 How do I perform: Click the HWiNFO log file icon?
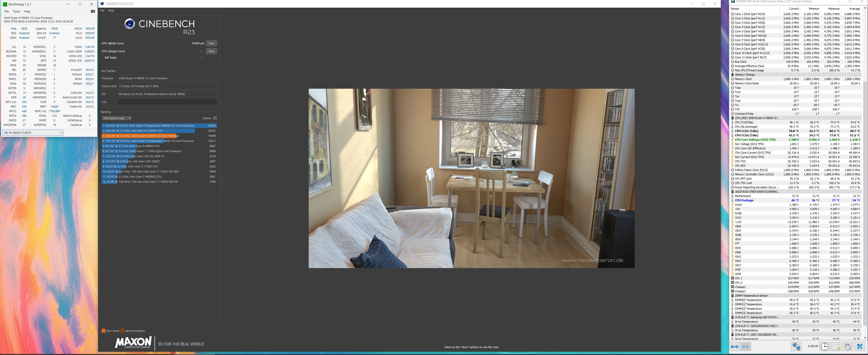tap(836, 346)
